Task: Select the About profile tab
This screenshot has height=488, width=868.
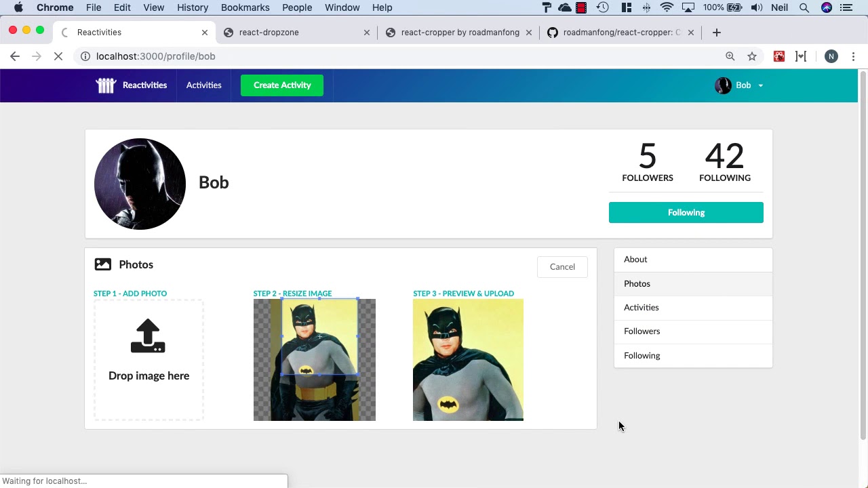Action: tap(693, 260)
